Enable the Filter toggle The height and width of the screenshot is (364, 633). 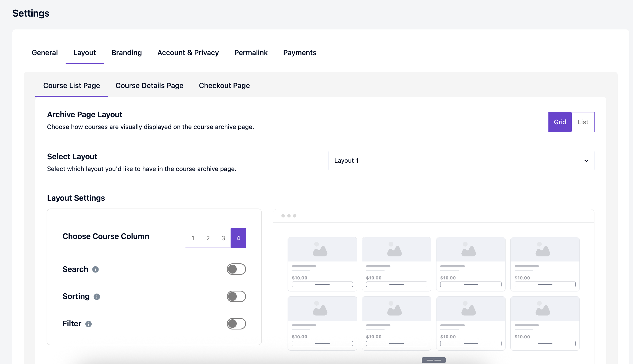point(236,324)
